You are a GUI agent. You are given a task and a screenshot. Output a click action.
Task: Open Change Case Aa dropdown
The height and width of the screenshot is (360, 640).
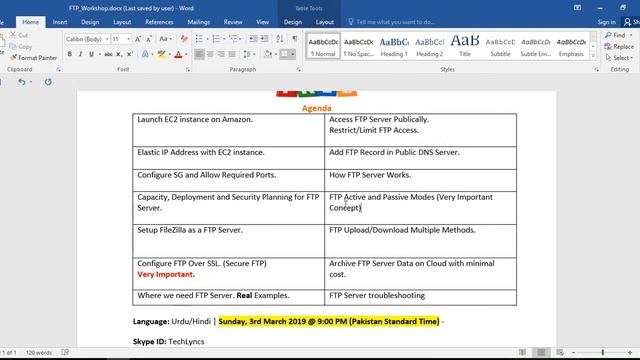165,39
